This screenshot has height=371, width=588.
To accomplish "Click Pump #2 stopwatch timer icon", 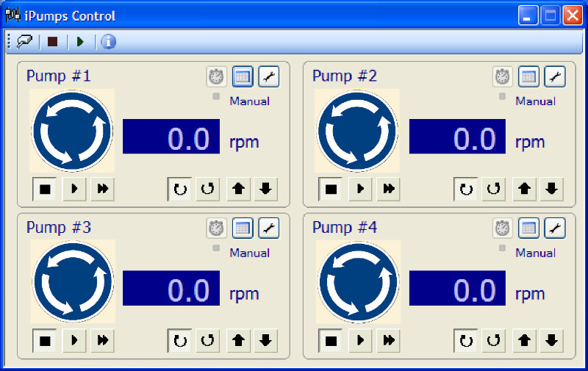I will [x=503, y=76].
